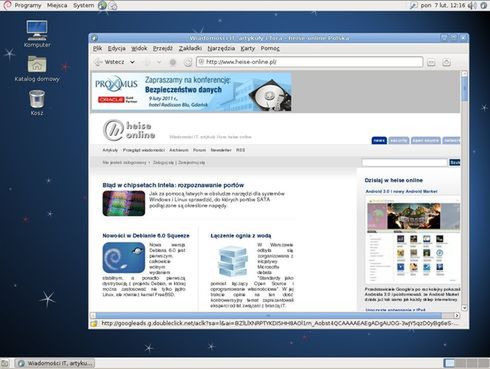Open the Android 3.0 i nowy Android Market link
The height and width of the screenshot is (369, 490).
tap(401, 191)
